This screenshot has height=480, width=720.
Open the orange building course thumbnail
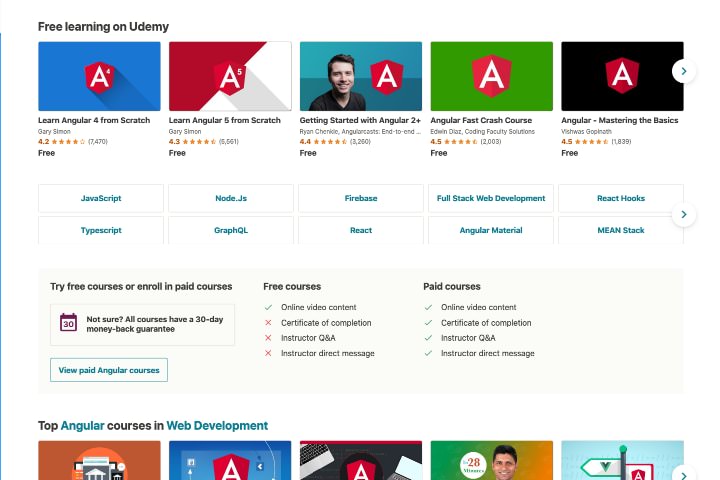click(99, 460)
